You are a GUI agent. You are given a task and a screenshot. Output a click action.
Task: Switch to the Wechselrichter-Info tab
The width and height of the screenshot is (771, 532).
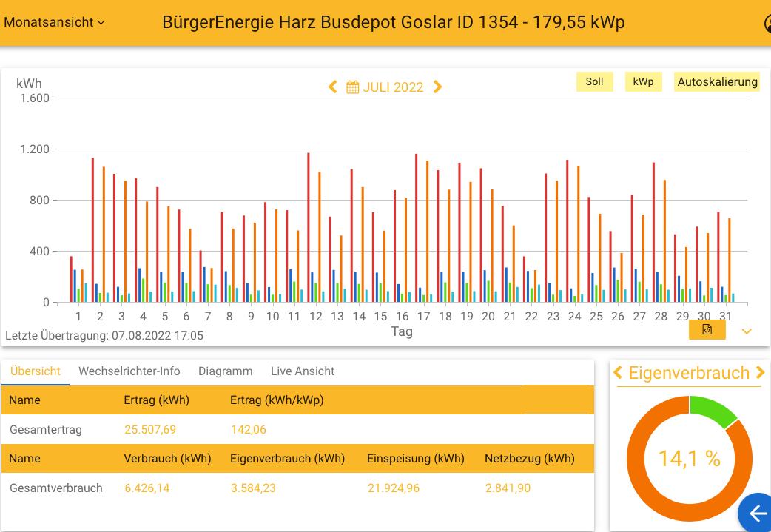(128, 371)
